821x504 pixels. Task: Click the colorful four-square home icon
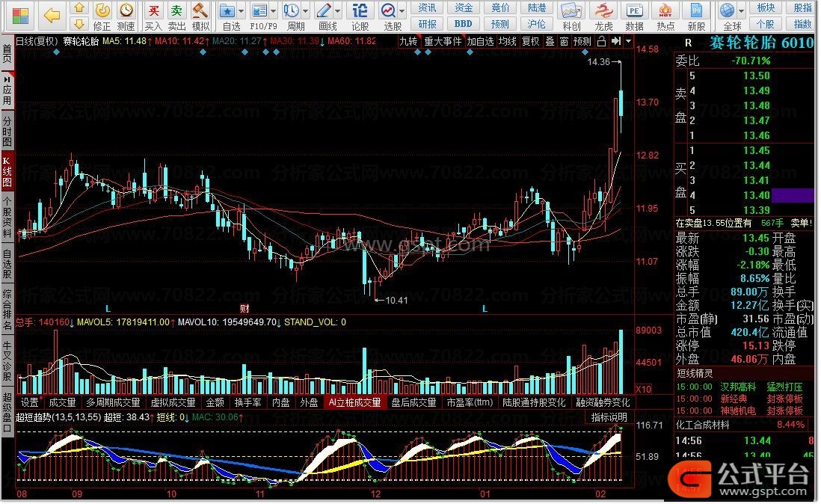click(20, 15)
